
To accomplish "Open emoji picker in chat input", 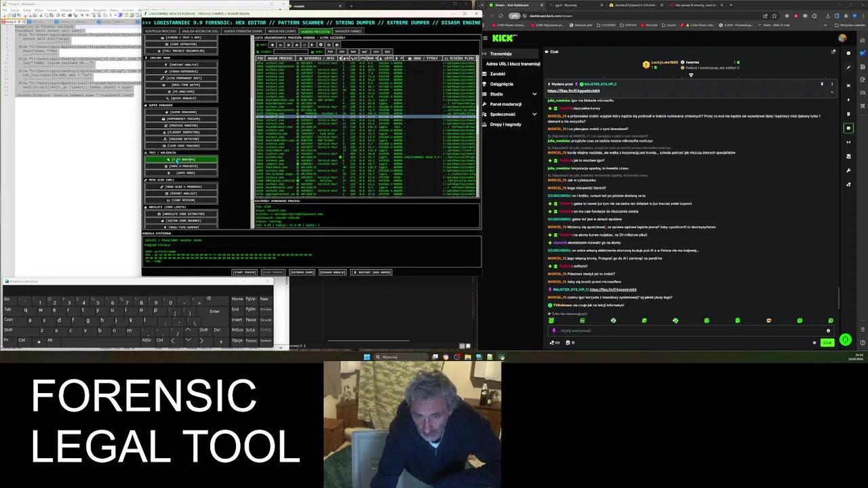I will tap(828, 331).
